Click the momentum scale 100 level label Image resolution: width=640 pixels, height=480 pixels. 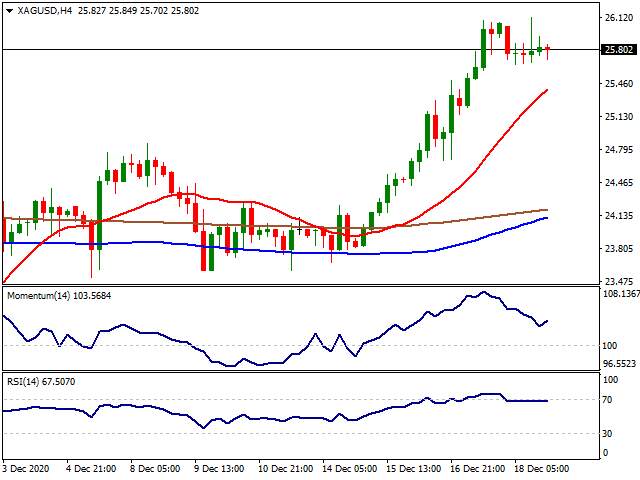point(610,346)
